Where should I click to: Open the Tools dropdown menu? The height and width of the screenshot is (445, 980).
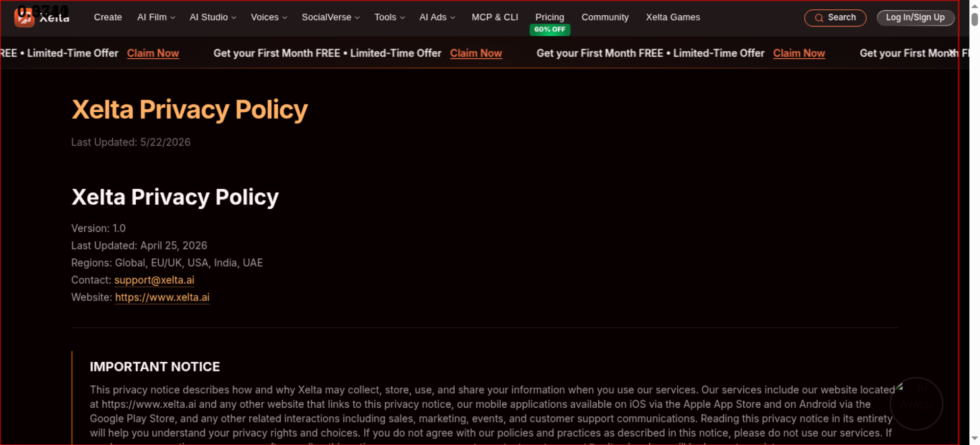390,17
